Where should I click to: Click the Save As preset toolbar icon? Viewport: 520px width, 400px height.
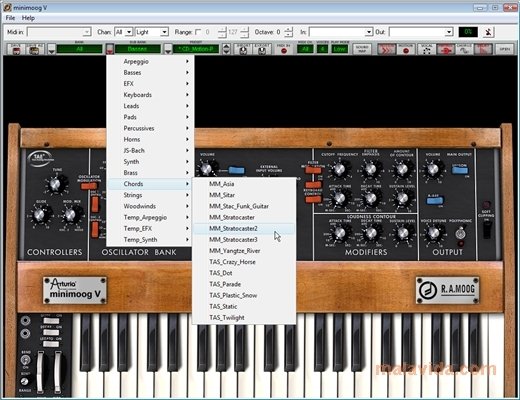click(35, 49)
